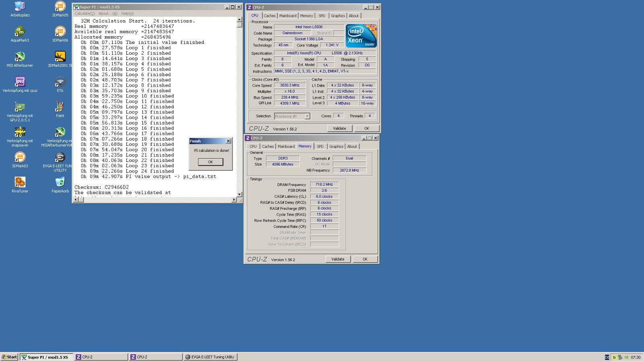
Task: Click Super PI scroll down arrow
Action: coord(239,194)
